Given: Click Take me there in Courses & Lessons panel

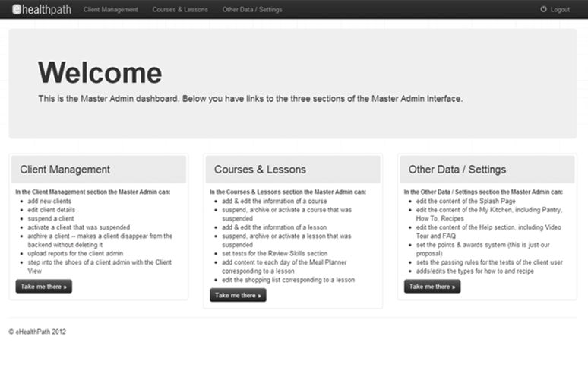Looking at the screenshot, I should click(x=238, y=295).
